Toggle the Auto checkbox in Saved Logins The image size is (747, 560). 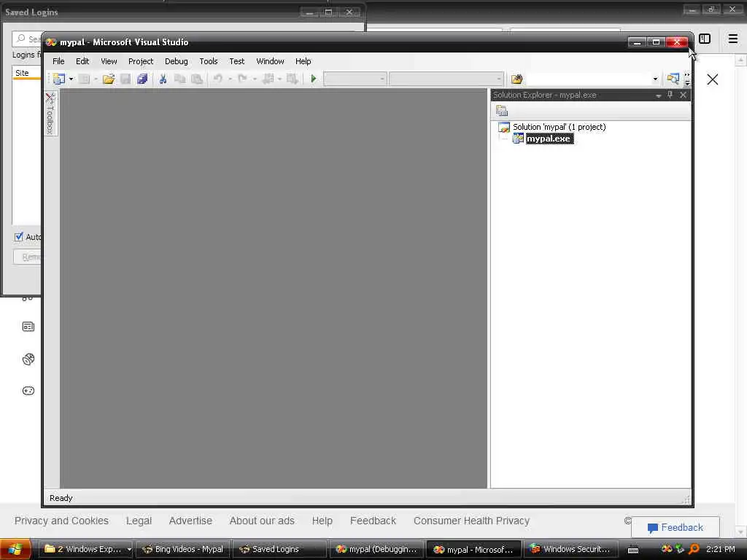[18, 237]
